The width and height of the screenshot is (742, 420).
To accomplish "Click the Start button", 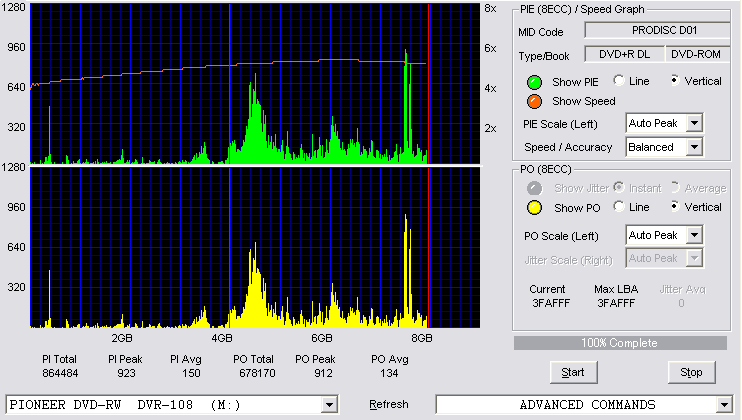I will (x=574, y=373).
